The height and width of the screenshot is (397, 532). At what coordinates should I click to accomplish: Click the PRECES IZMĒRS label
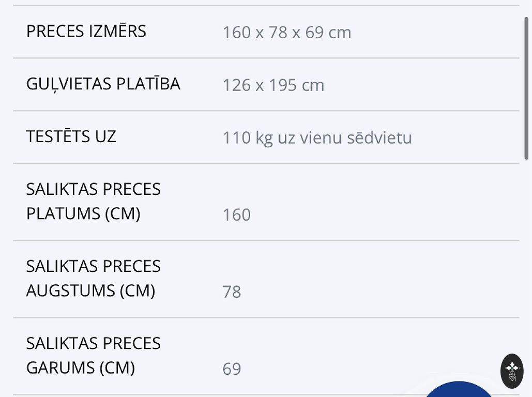coord(86,31)
